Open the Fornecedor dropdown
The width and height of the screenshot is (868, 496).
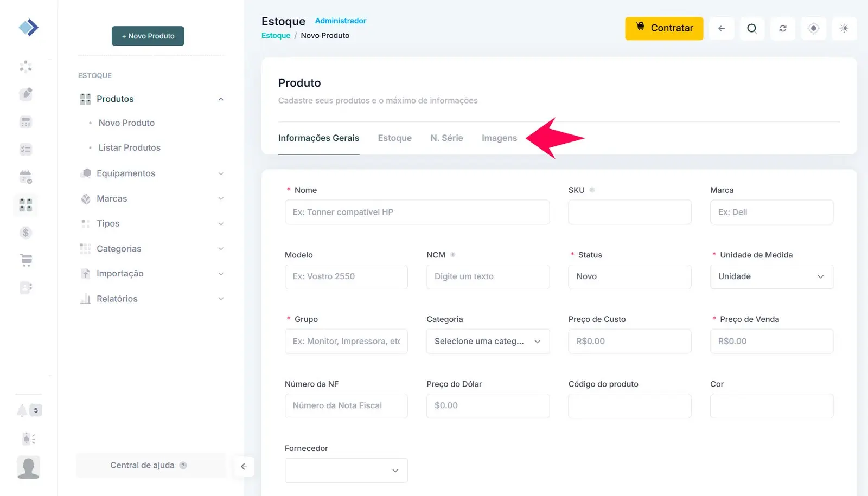[x=346, y=471]
